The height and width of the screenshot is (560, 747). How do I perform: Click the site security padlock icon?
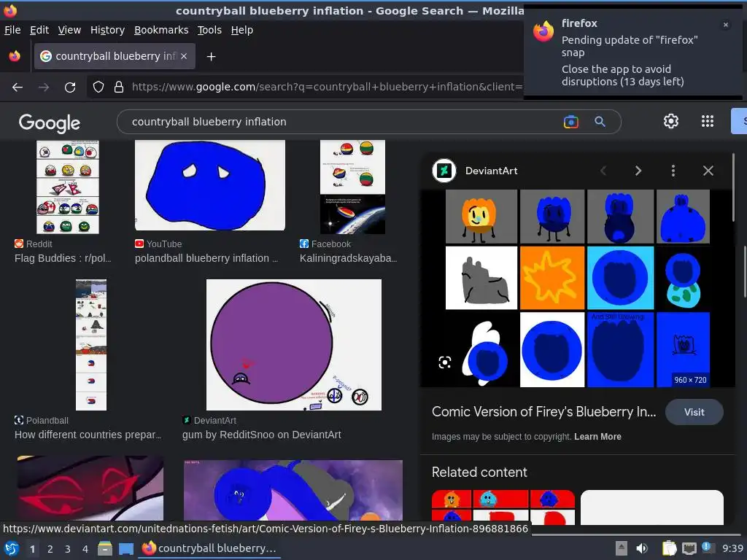coord(119,87)
